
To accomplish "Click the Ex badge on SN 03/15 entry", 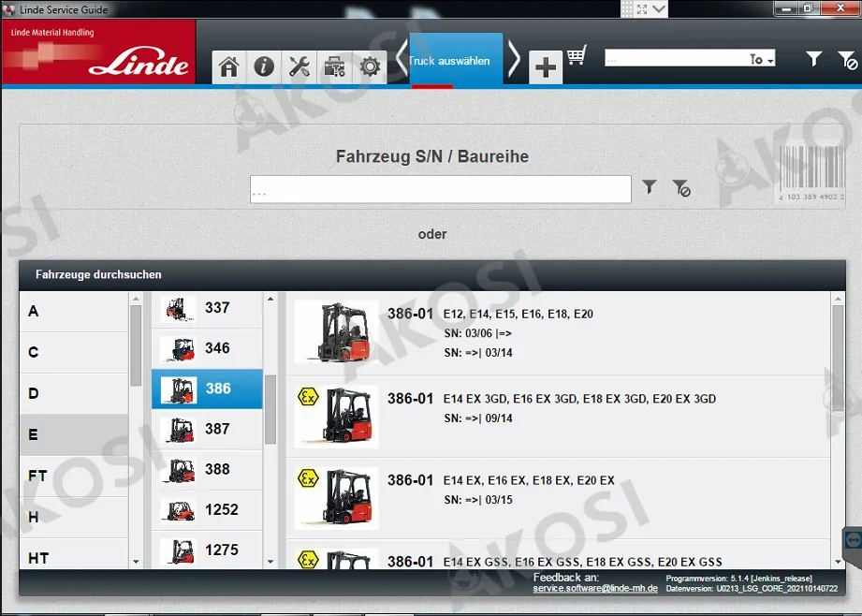I will pos(308,478).
